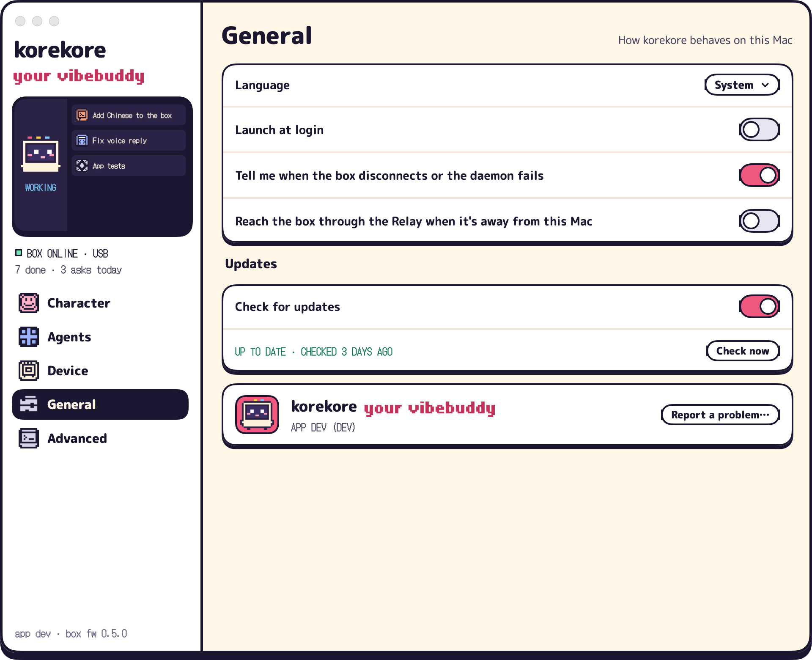
Task: Click the Advanced terminal icon
Action: (29, 438)
